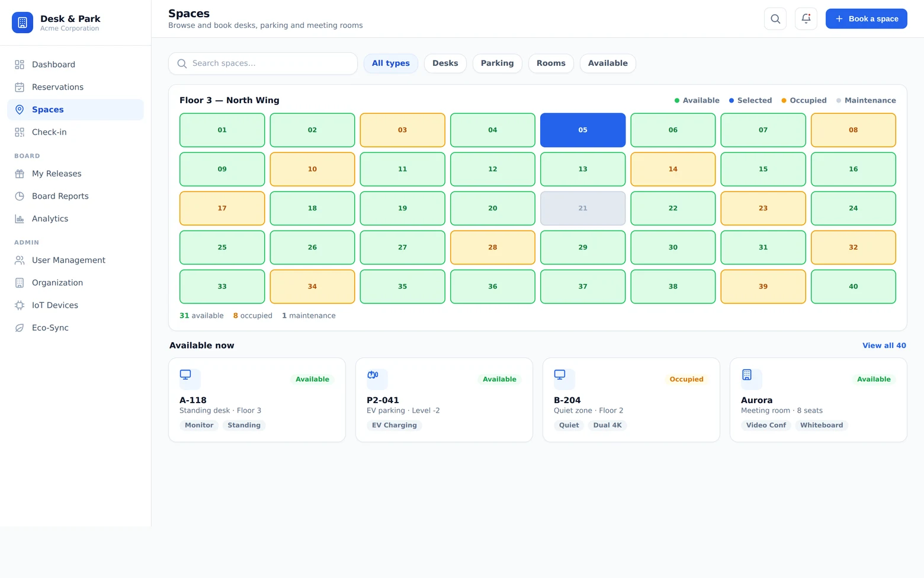
Task: Click the Search spaces input field
Action: pyautogui.click(x=263, y=63)
